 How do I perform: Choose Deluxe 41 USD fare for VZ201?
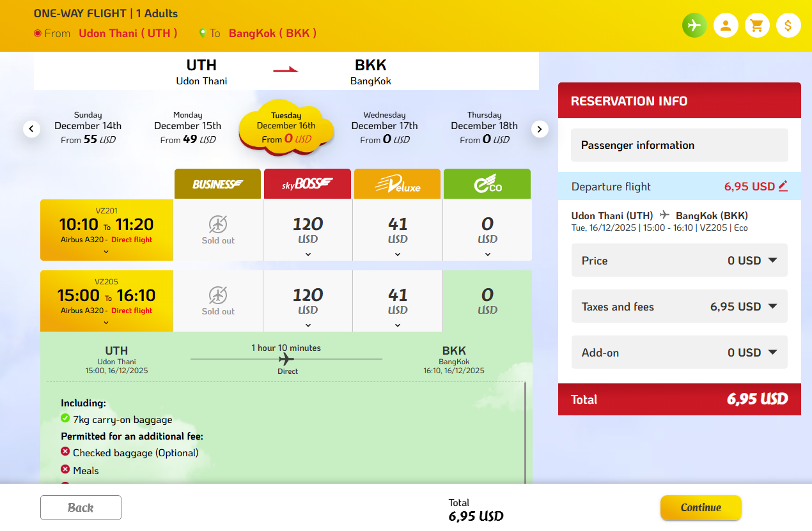coord(398,230)
